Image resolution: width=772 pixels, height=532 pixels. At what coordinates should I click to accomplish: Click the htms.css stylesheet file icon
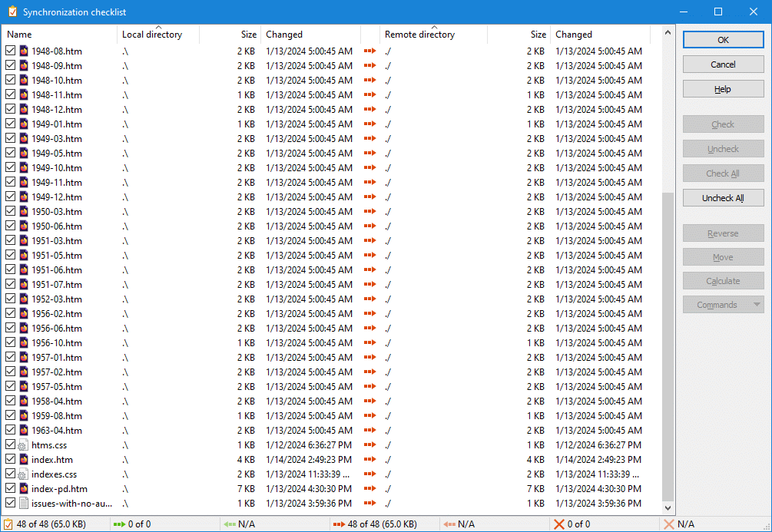tap(23, 445)
